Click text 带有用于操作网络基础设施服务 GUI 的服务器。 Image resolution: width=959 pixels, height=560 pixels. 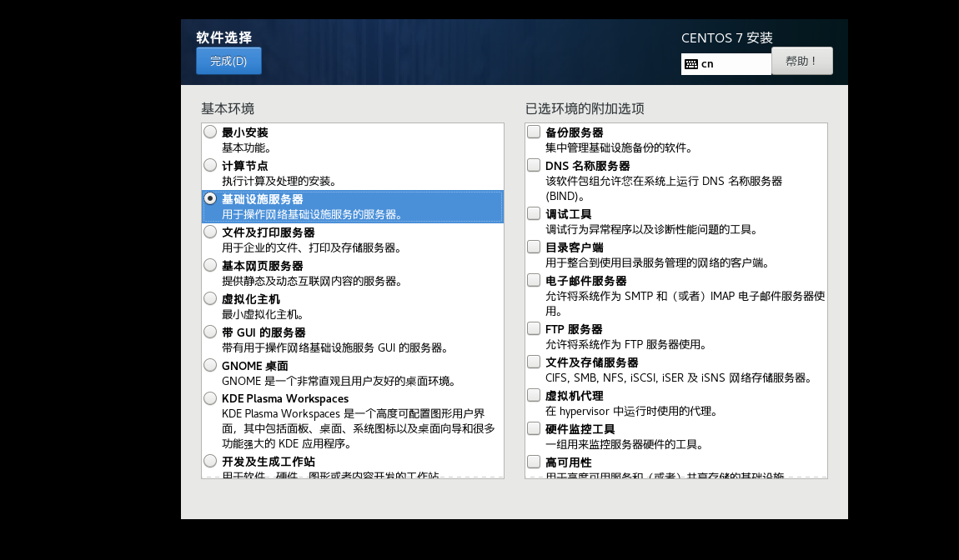tap(336, 347)
